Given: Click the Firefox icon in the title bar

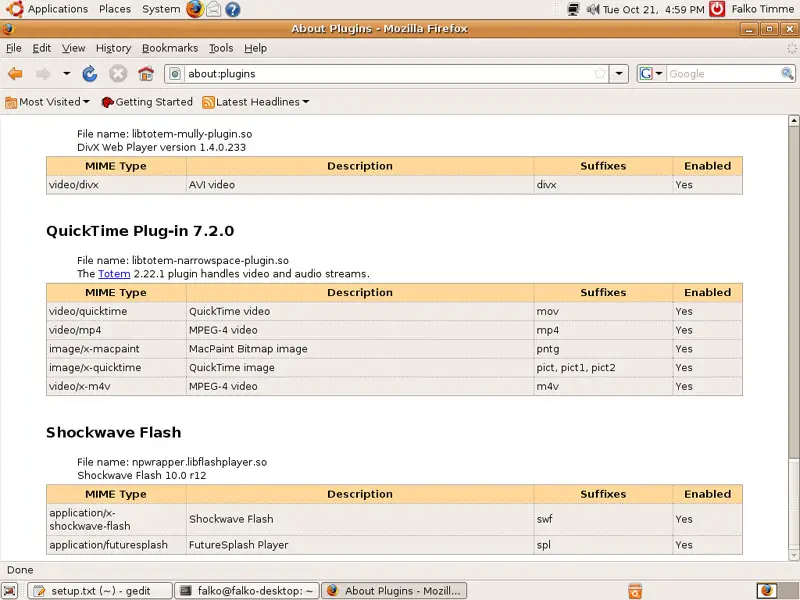Looking at the screenshot, I should [8, 29].
